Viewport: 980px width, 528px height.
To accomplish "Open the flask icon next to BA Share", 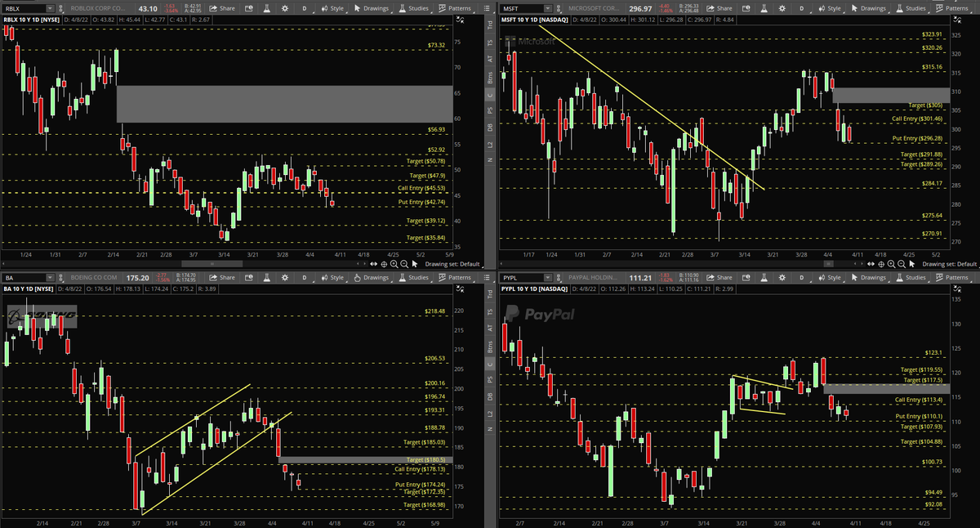I will point(266,277).
